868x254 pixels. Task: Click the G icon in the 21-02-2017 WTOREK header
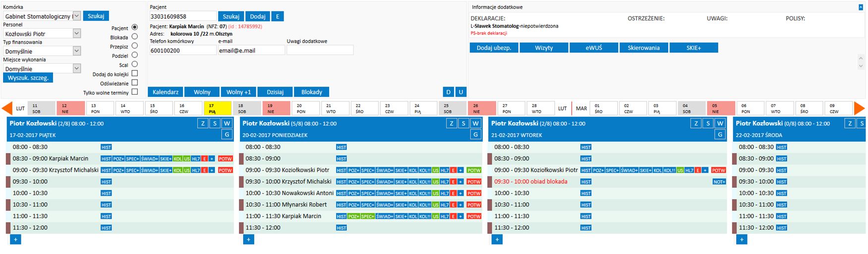[720, 135]
